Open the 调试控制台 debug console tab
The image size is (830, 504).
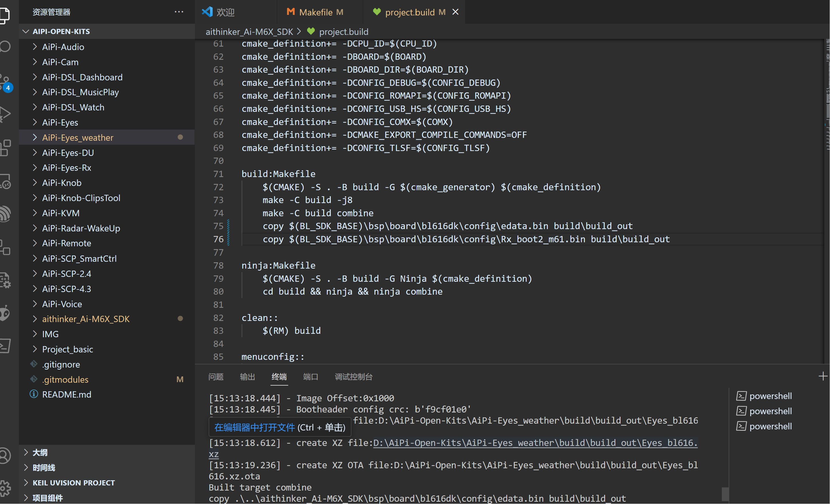(x=354, y=376)
